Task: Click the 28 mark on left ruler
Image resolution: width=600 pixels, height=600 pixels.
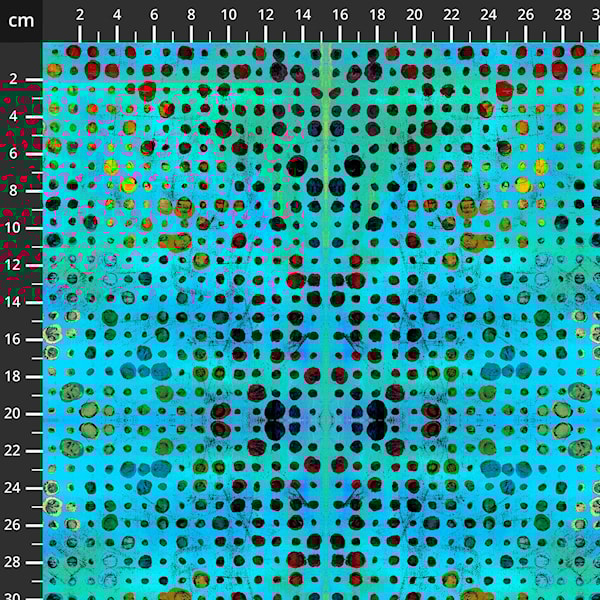Action: [13, 562]
